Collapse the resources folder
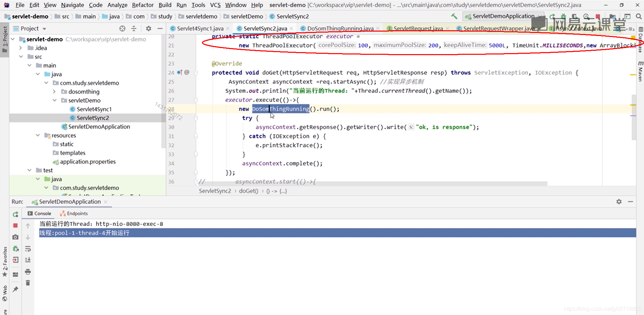The image size is (644, 315). click(38, 135)
